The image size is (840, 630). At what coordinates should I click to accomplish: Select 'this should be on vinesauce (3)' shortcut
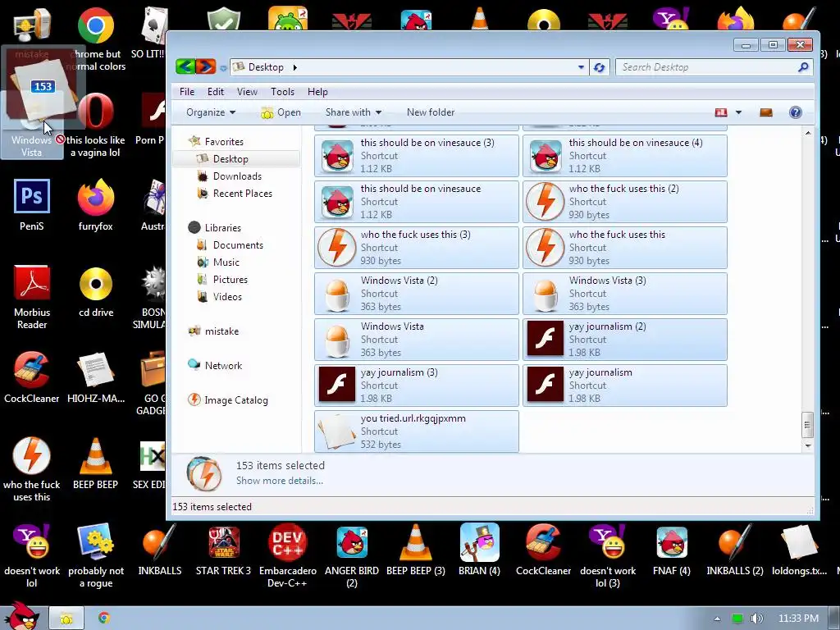(416, 155)
